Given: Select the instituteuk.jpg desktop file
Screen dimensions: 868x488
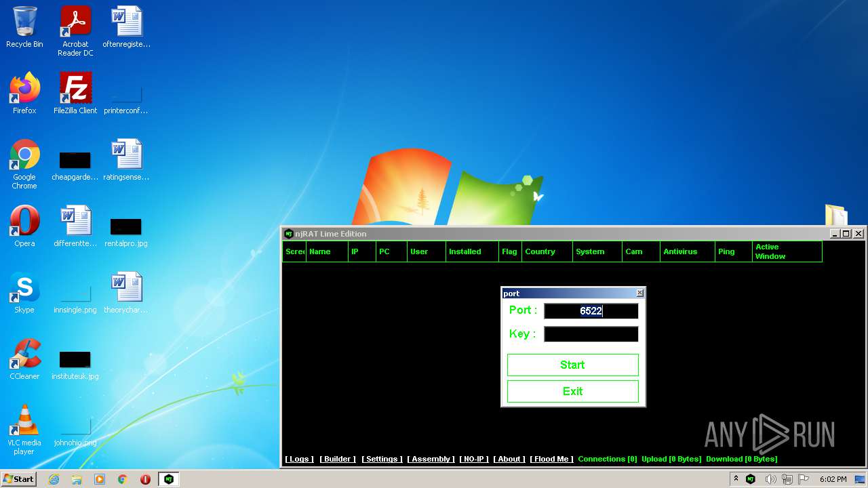Looking at the screenshot, I should tap(75, 365).
